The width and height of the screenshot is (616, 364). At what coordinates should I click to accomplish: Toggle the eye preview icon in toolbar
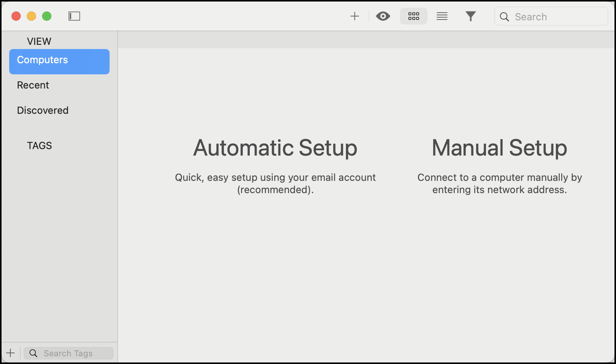coord(383,16)
